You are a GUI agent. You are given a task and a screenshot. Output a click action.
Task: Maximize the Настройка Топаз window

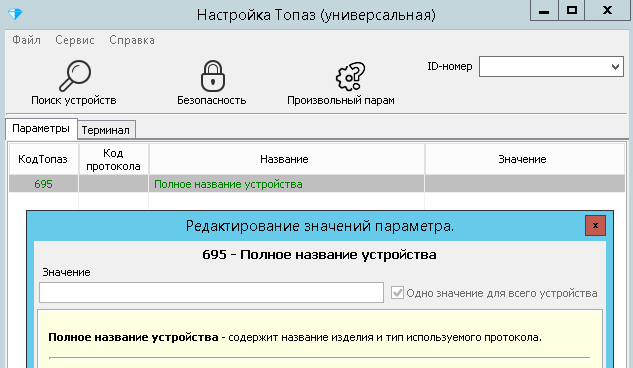click(x=572, y=10)
